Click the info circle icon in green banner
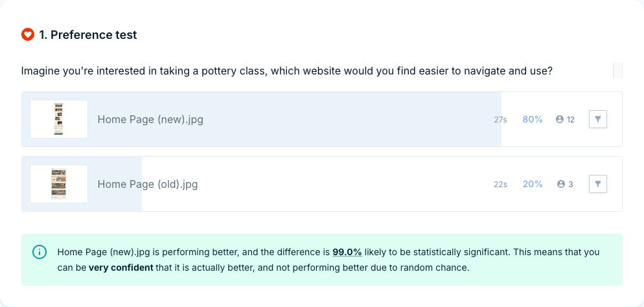Viewport: 644px width, 307px height. [x=40, y=252]
